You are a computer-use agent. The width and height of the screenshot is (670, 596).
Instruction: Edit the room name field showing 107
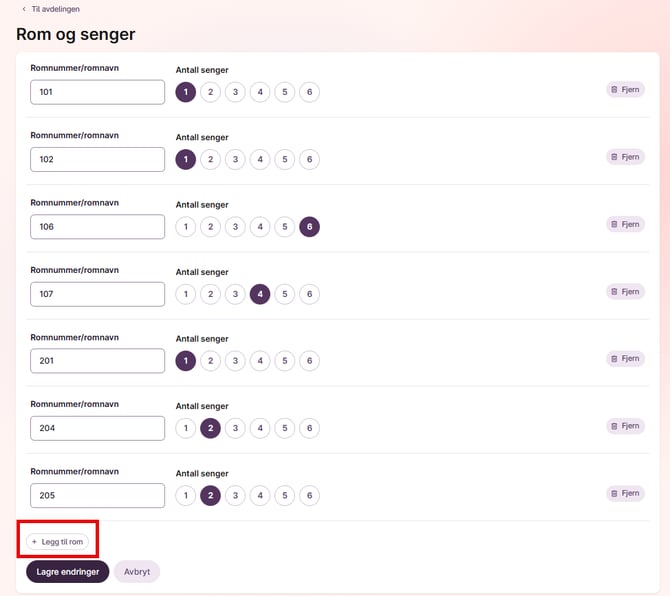[x=97, y=294]
